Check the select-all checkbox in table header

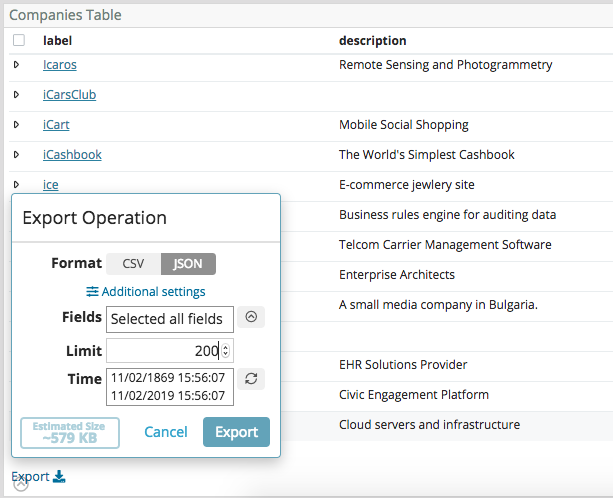point(19,41)
